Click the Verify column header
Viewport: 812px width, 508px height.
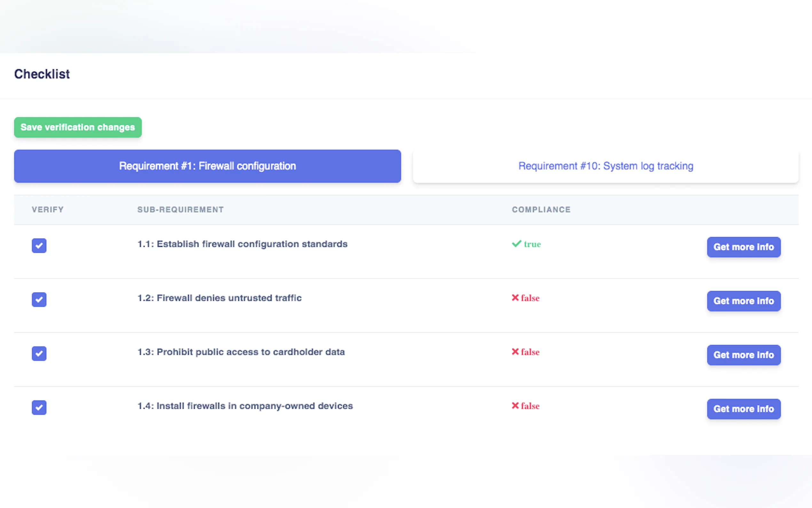pyautogui.click(x=48, y=210)
